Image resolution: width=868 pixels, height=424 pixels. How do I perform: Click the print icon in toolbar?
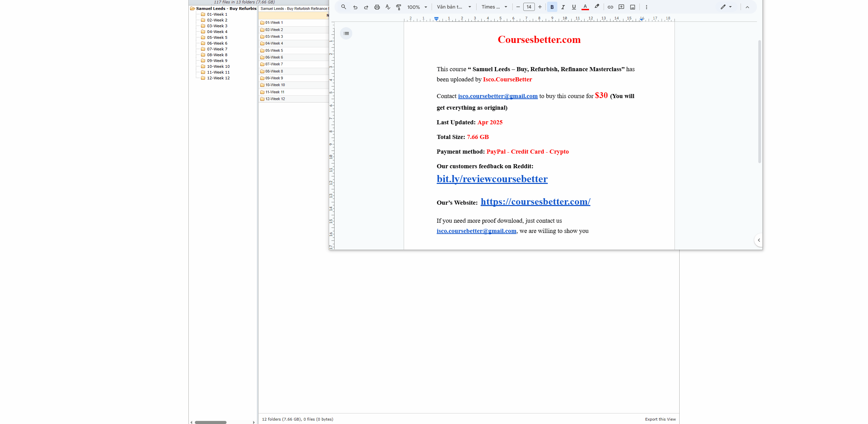(377, 7)
